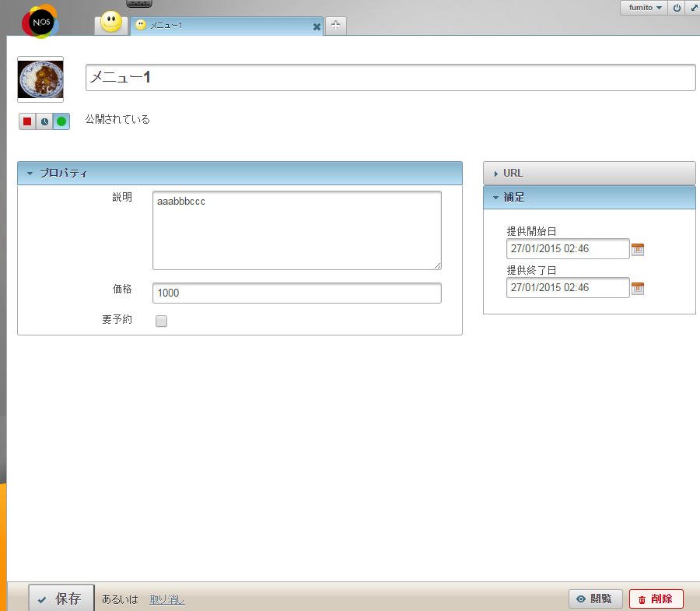Toggle fullscreen expand icon

pos(695,8)
